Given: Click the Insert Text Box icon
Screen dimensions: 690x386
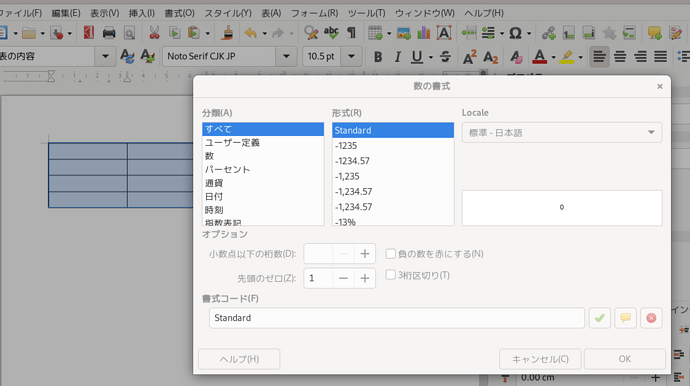Looking at the screenshot, I should tap(444, 33).
